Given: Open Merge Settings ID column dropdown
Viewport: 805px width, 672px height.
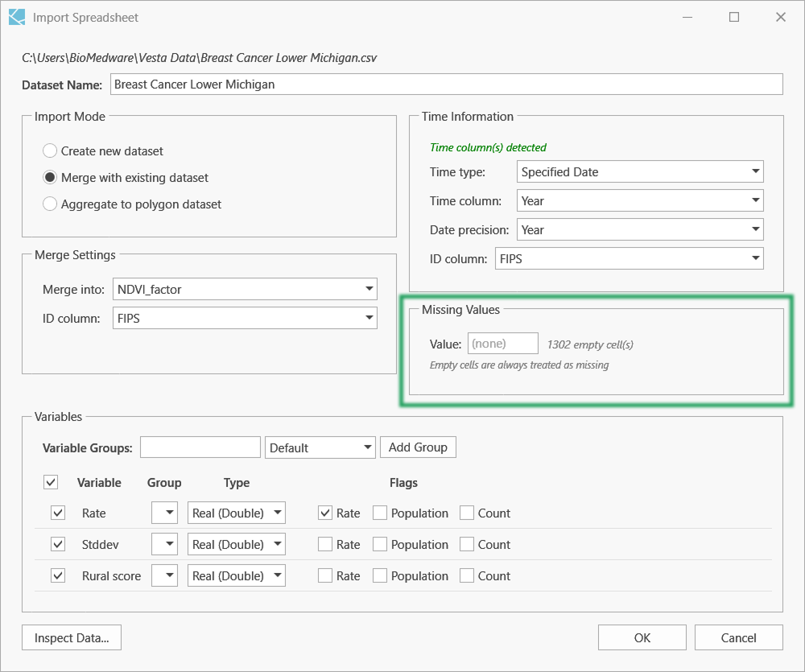Looking at the screenshot, I should point(245,318).
